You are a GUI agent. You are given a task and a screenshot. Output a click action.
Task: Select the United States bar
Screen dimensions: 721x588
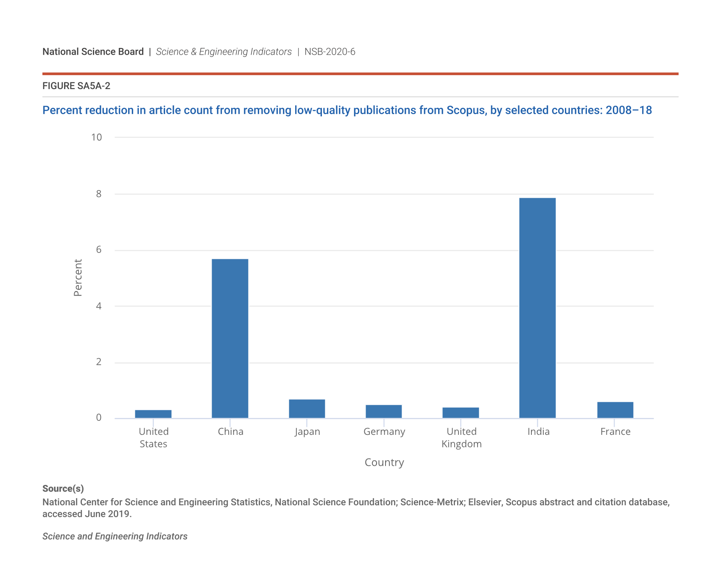pyautogui.click(x=153, y=414)
